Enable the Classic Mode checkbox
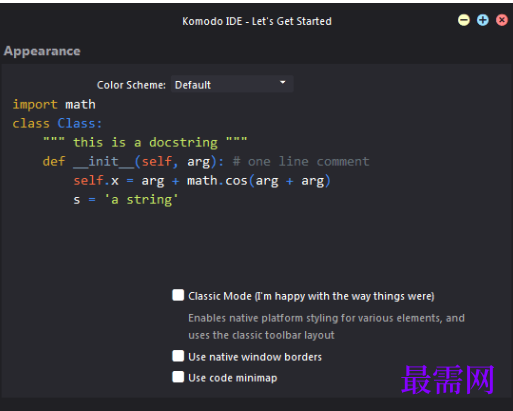Viewport: 513px width, 411px height. click(x=178, y=295)
